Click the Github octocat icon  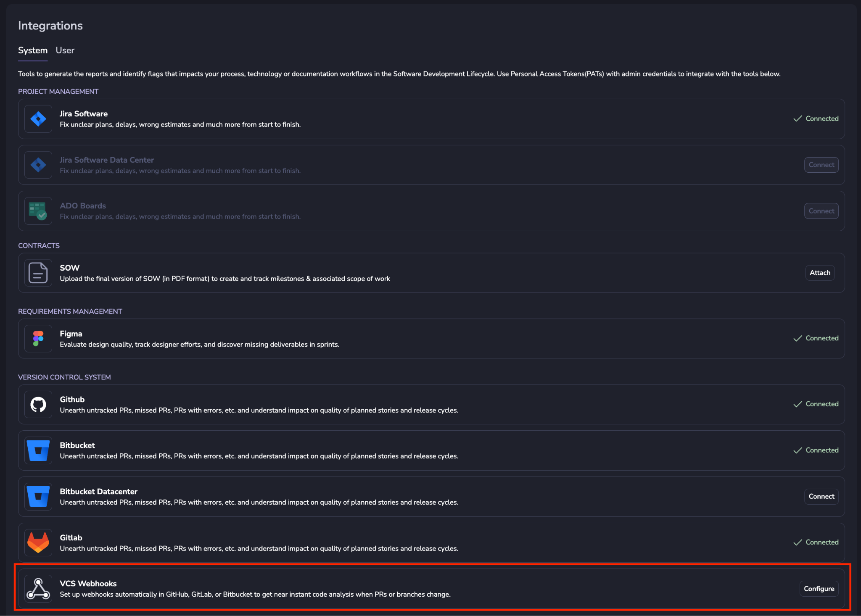tap(38, 405)
